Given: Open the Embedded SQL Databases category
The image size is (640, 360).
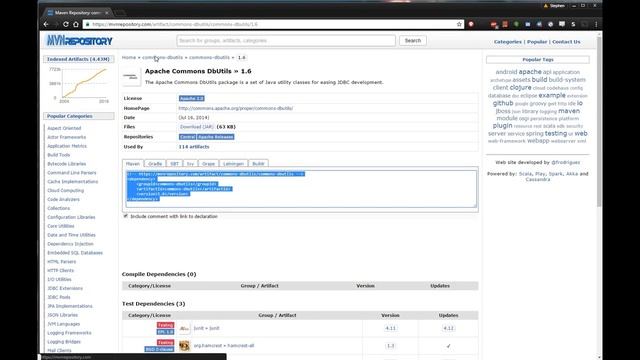Looking at the screenshot, I should pyautogui.click(x=75, y=253).
